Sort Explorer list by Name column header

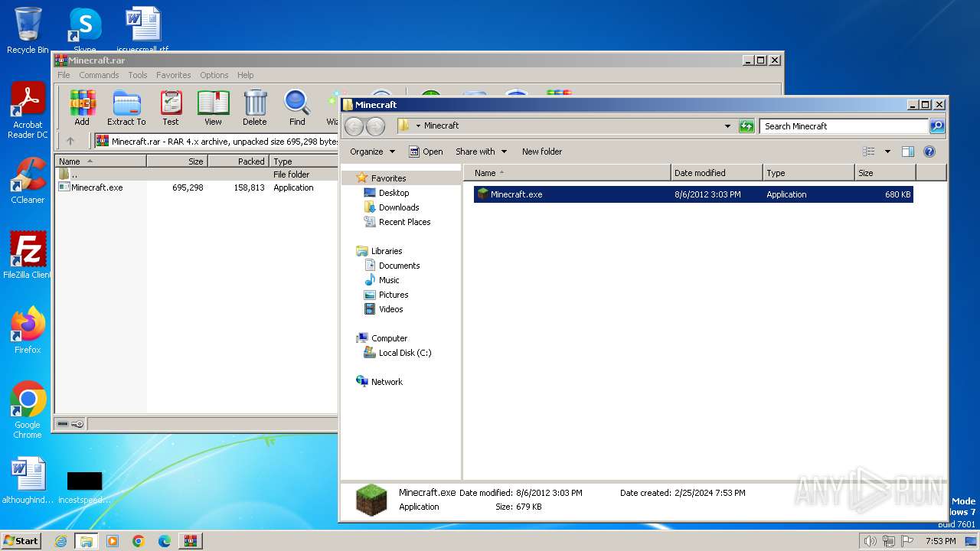tap(567, 173)
